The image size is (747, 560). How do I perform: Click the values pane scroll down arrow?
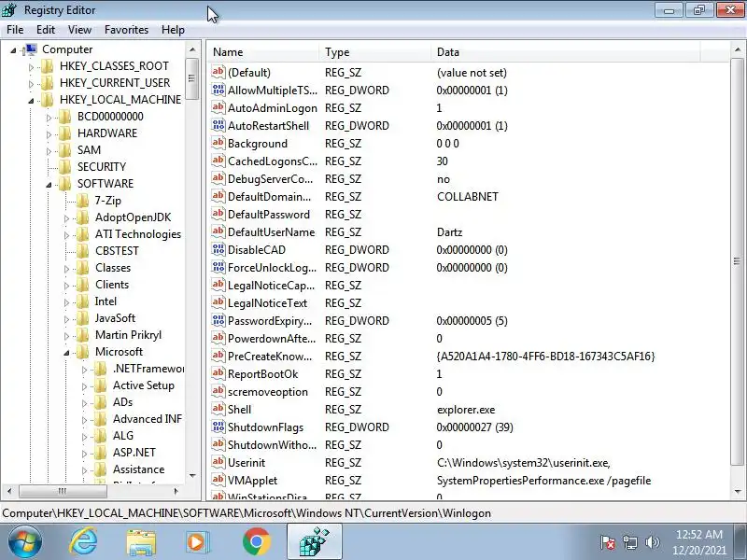(x=738, y=492)
